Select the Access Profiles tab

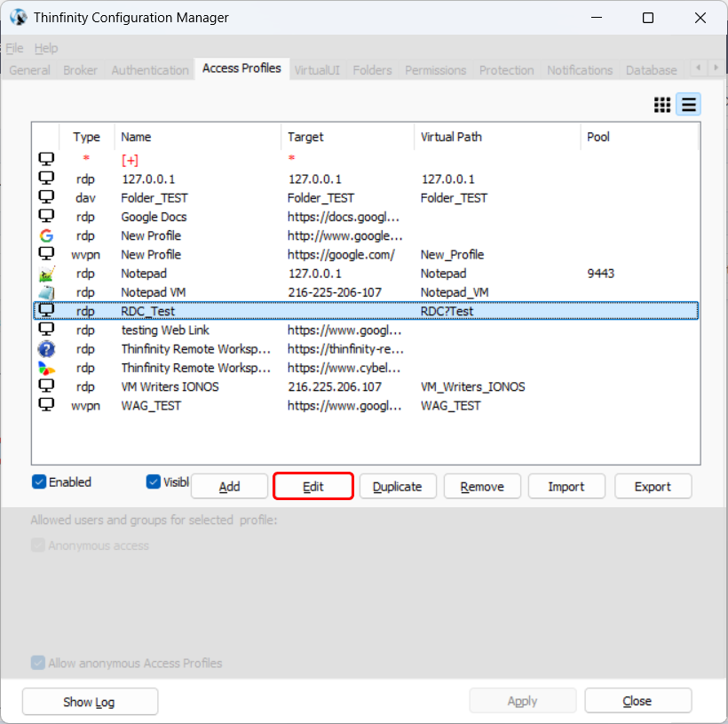[x=241, y=68]
